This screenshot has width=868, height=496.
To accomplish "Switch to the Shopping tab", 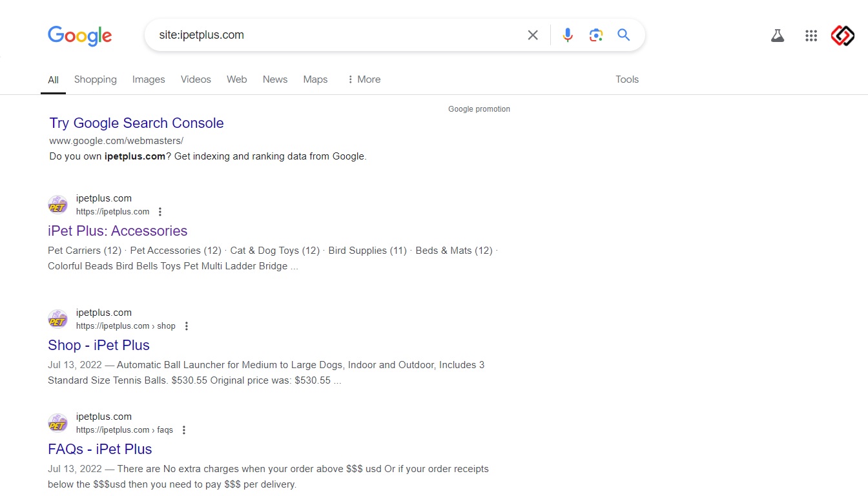I will click(95, 79).
